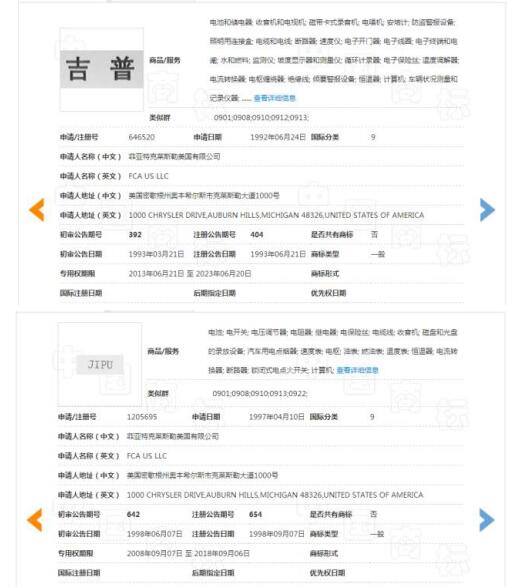Click Chinese applicant address in JIPU record

[x=203, y=475]
